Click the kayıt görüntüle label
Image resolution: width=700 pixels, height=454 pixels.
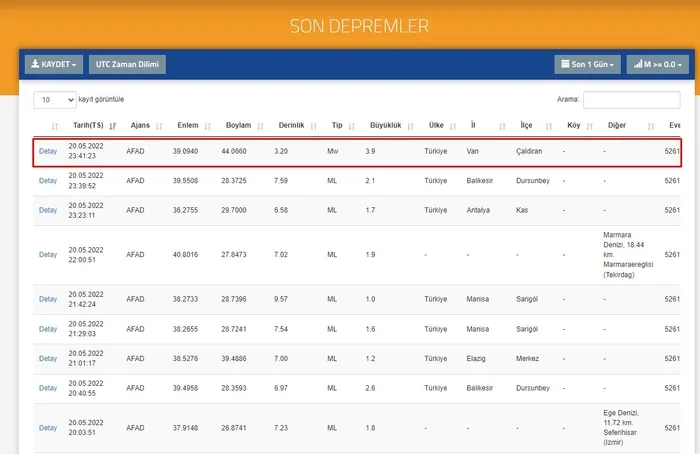101,99
